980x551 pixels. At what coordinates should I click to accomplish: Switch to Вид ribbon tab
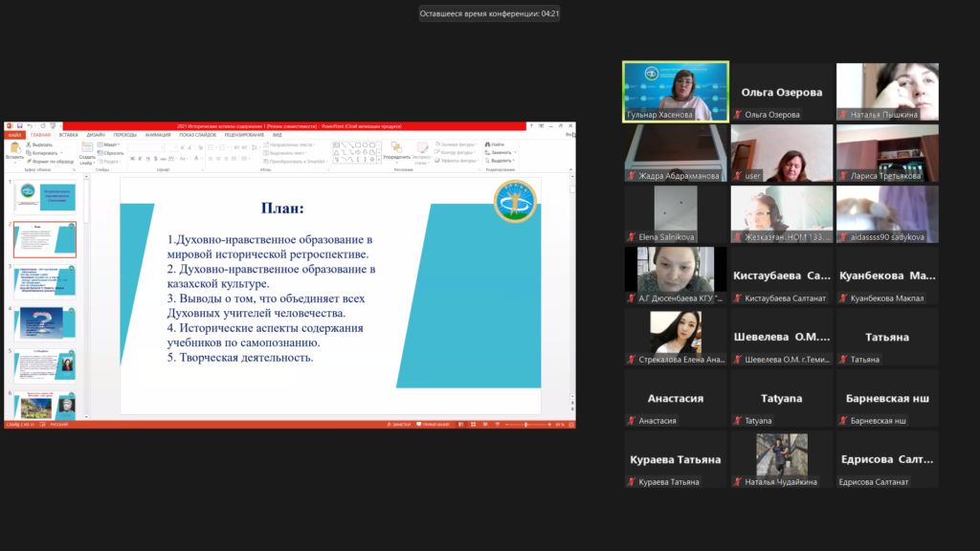coord(278,135)
